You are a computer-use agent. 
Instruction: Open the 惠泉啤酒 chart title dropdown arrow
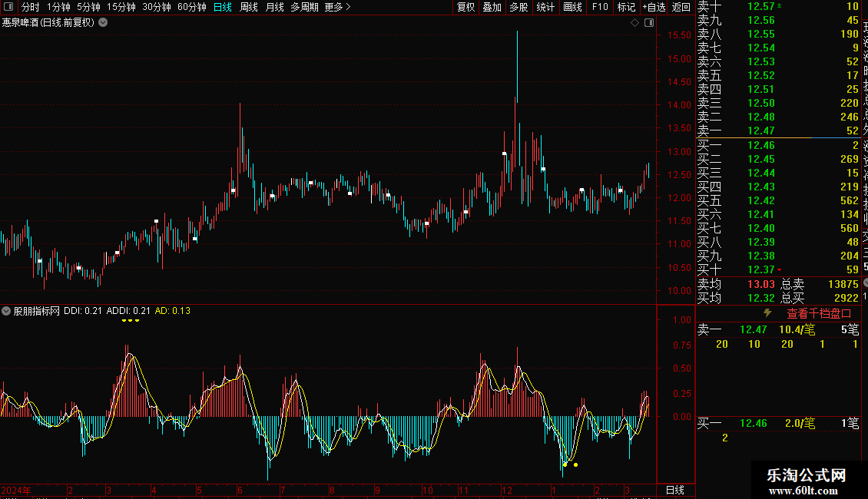(103, 23)
